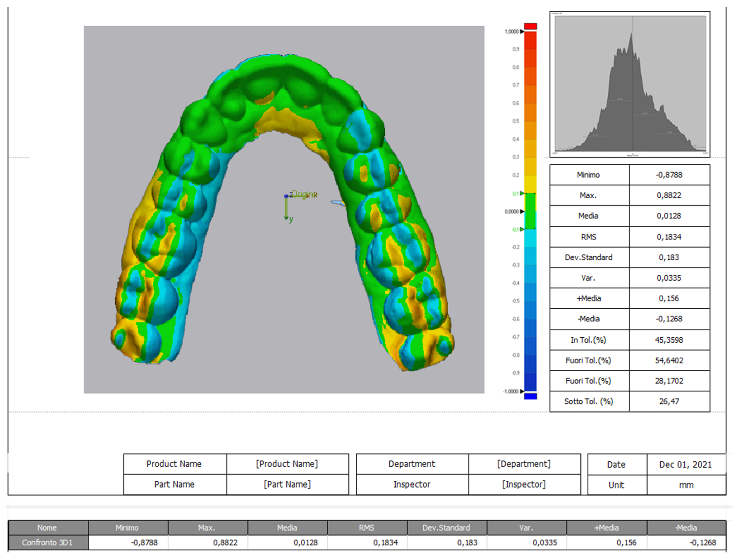Screen dimensions: 735x560
Task: Click the 1,0000 upper limit marker arrow
Action: click(522, 32)
